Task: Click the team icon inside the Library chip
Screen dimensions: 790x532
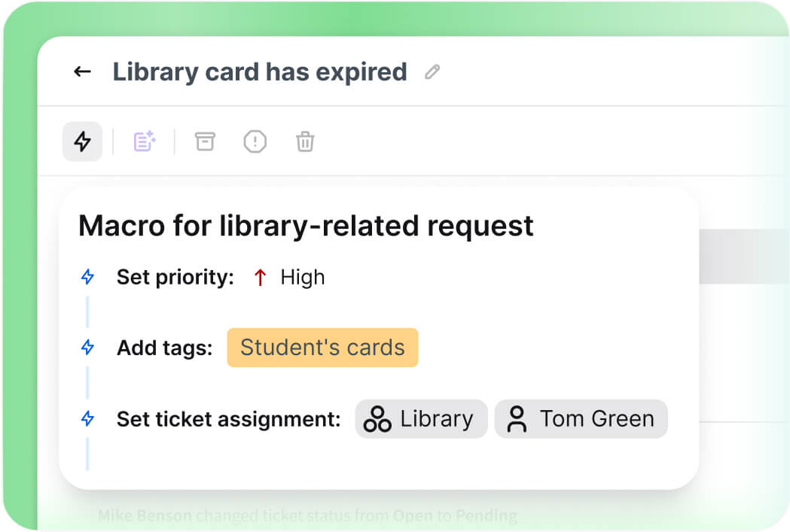Action: click(x=380, y=418)
